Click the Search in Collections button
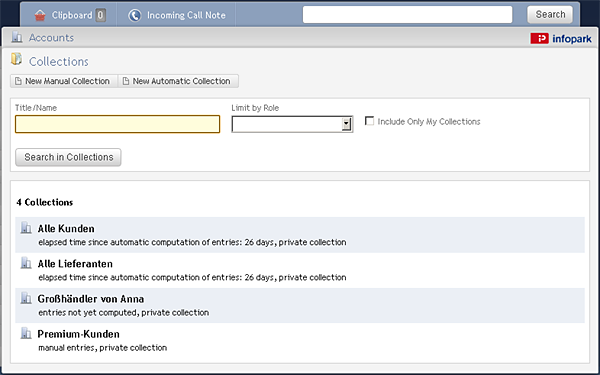This screenshot has height=375, width=600. point(68,157)
